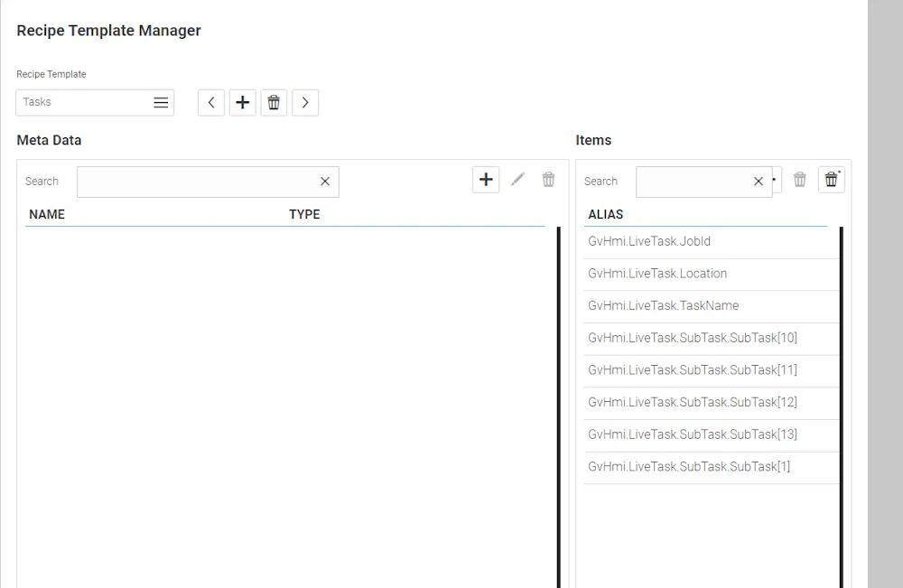Click the Meta Data list vertical scrollbar
Viewport: 903px width, 588px height.
(559, 407)
